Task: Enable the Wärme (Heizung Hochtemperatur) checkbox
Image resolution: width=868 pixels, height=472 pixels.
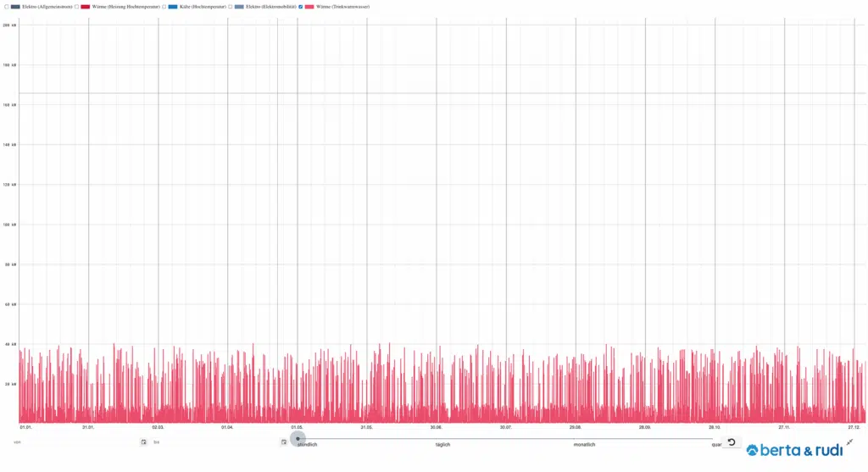Action: tap(76, 7)
